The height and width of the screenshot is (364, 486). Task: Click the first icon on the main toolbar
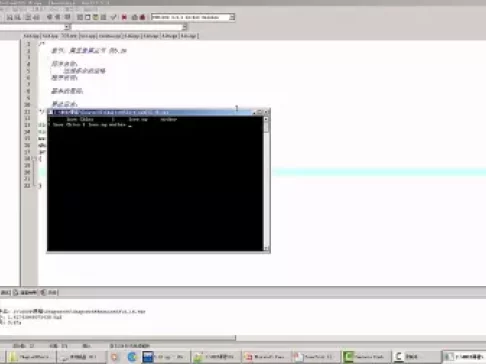click(10, 17)
